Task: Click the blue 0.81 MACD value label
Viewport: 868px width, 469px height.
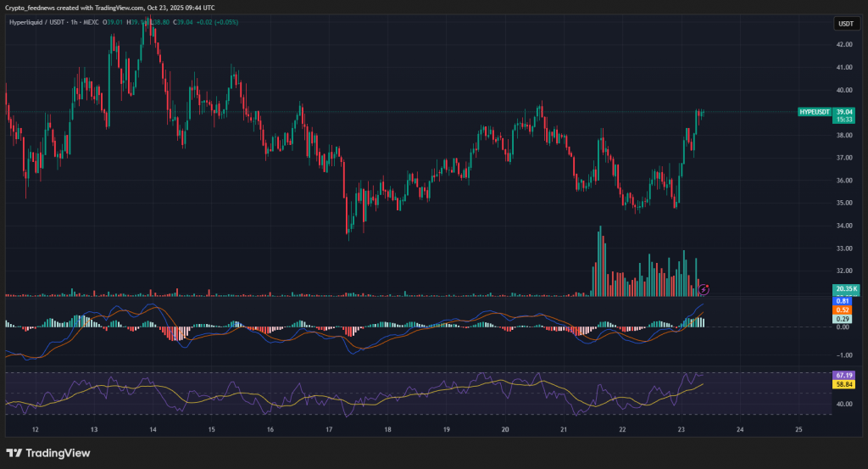Action: click(843, 301)
